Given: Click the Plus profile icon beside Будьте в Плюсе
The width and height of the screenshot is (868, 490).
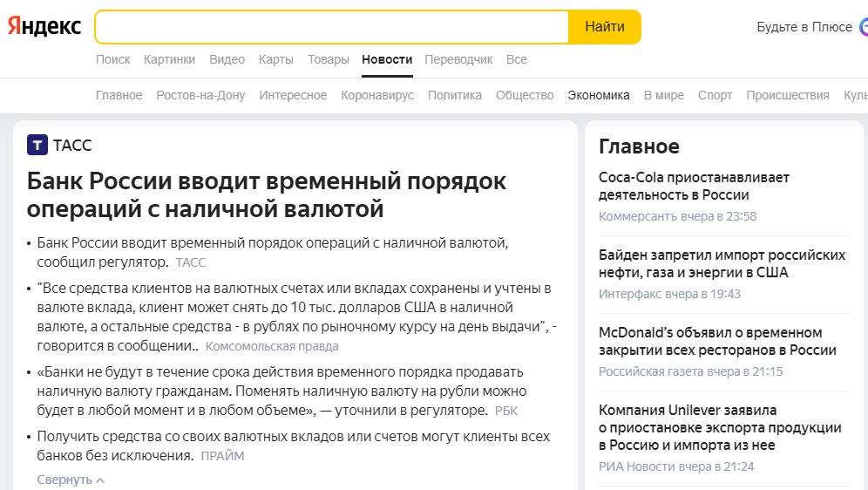Looking at the screenshot, I should (x=864, y=26).
